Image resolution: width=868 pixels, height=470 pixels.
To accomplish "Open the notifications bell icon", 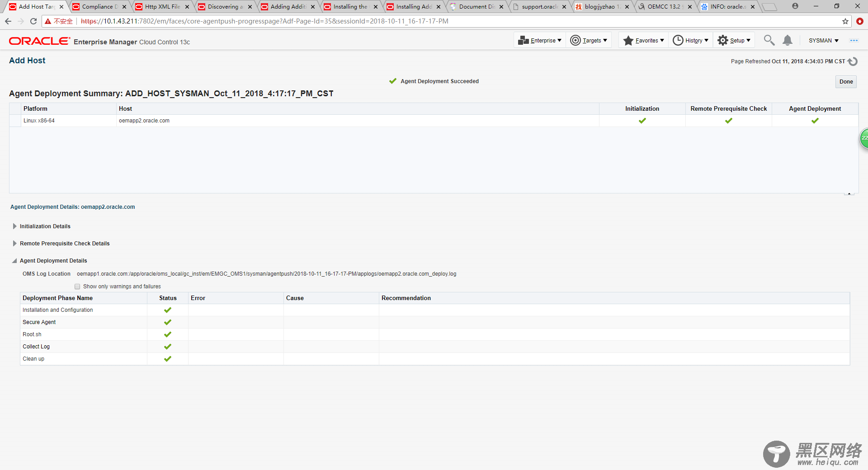I will point(788,40).
